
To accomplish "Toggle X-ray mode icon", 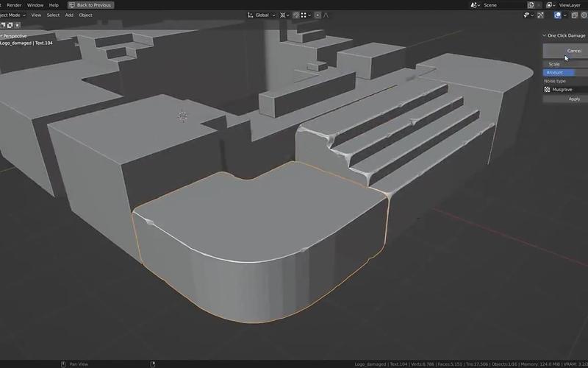I will (x=574, y=15).
